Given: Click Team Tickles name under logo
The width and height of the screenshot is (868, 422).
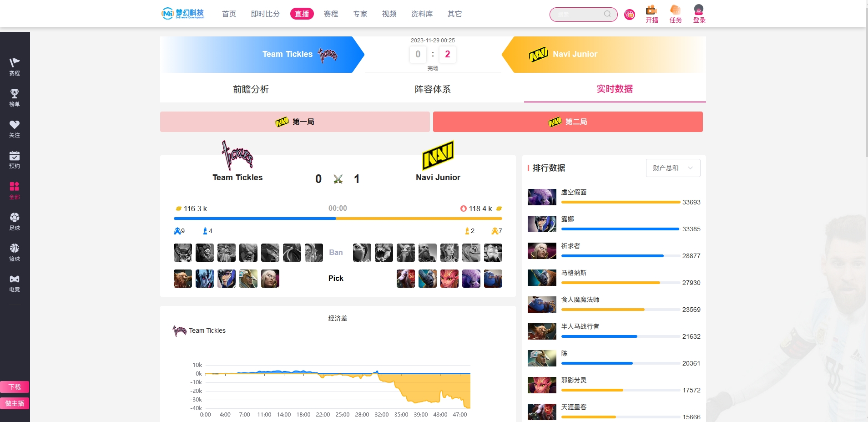Looking at the screenshot, I should [237, 178].
